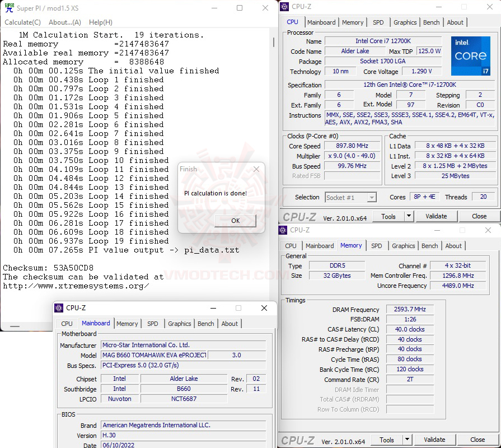
Task: Click the motherboard model MAG B660 TOMAHAWK field
Action: [154, 355]
